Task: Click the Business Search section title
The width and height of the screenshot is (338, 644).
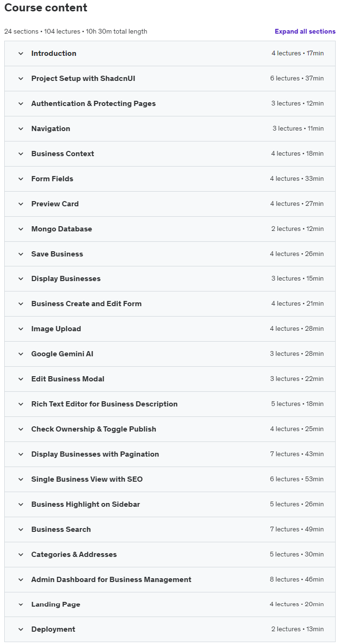Action: (x=61, y=529)
